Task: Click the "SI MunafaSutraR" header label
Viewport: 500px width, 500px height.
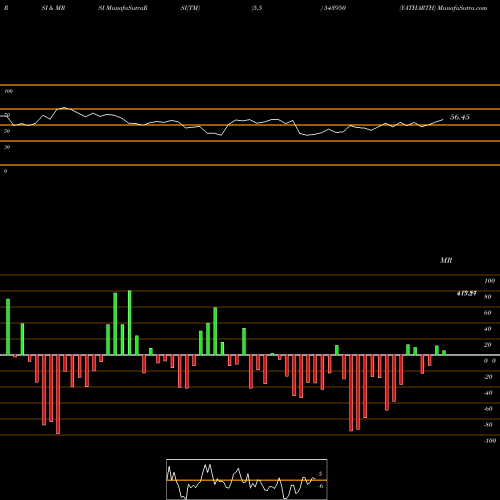Action: click(123, 8)
